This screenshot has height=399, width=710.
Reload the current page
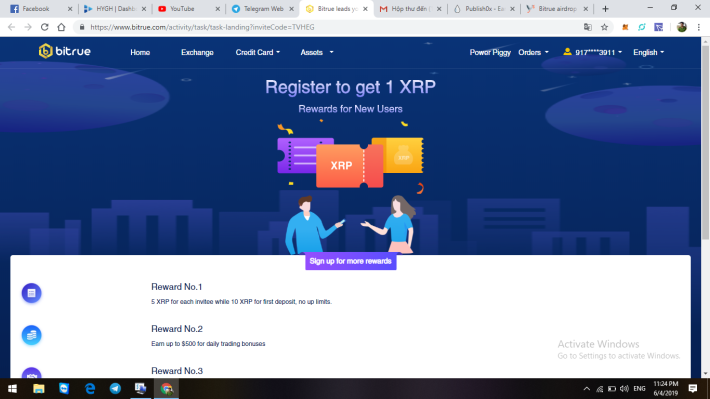tap(44, 27)
